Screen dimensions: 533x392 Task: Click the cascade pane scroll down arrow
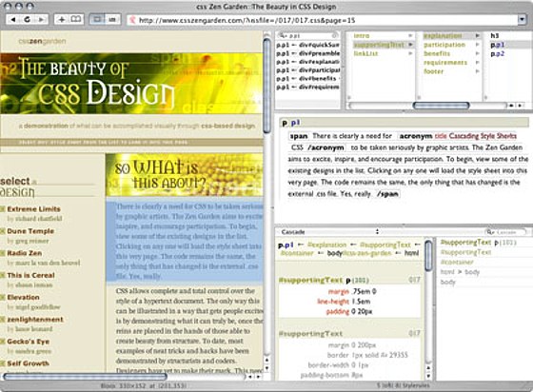[428, 377]
